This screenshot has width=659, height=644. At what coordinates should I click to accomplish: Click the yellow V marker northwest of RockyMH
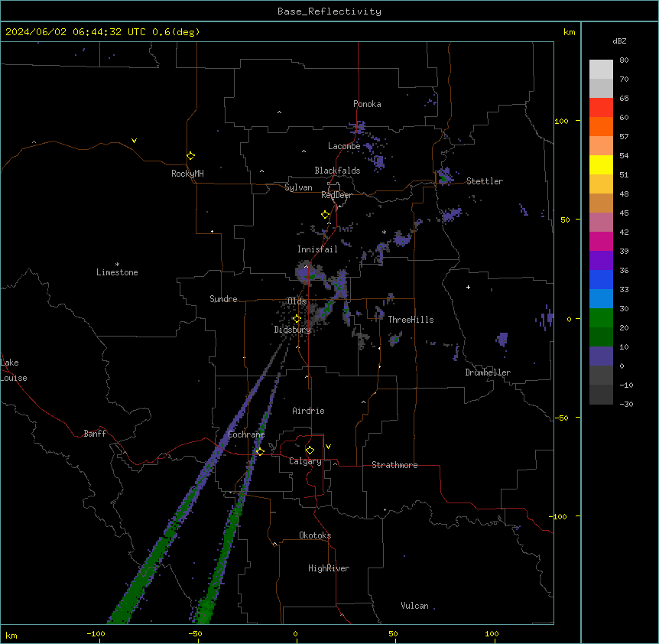pos(134,141)
